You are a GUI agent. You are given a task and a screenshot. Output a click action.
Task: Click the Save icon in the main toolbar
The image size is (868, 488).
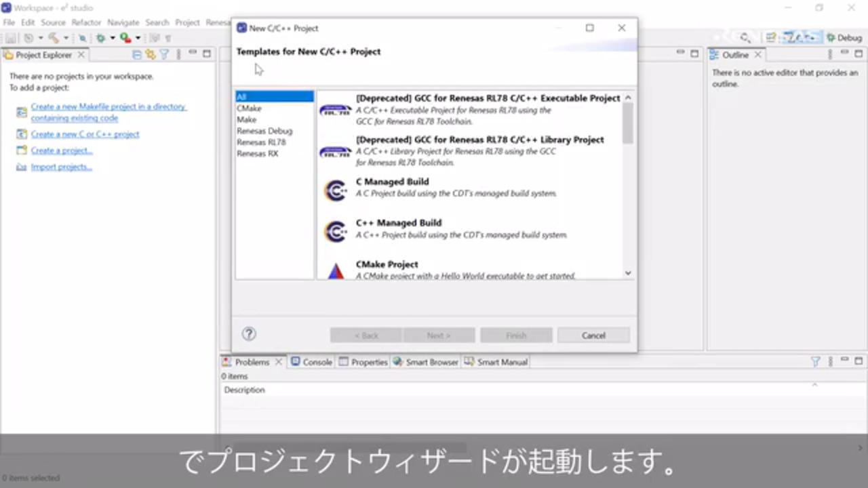(x=11, y=38)
